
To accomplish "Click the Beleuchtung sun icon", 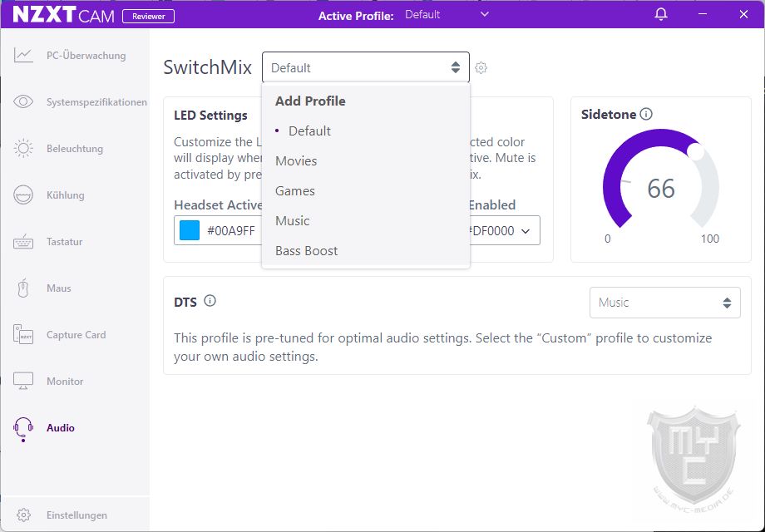I will click(x=23, y=148).
